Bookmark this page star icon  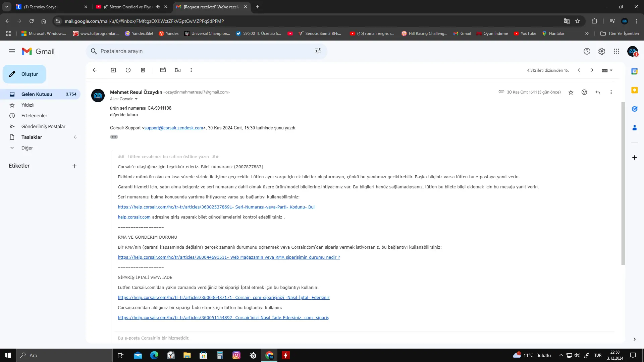click(x=578, y=21)
